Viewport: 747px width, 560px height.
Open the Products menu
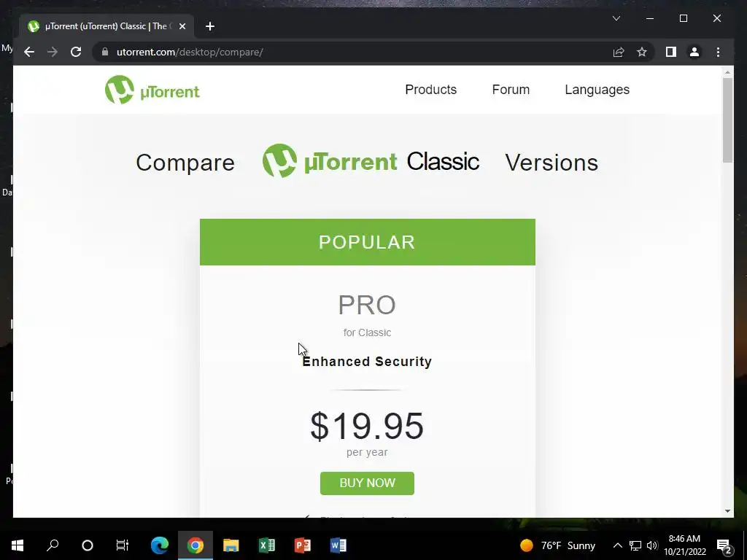(430, 90)
